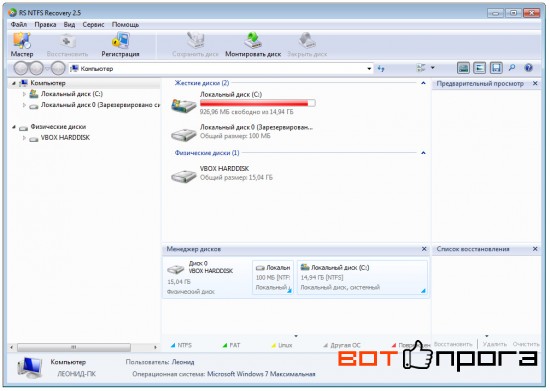Click the up navigation round button

pos(58,68)
